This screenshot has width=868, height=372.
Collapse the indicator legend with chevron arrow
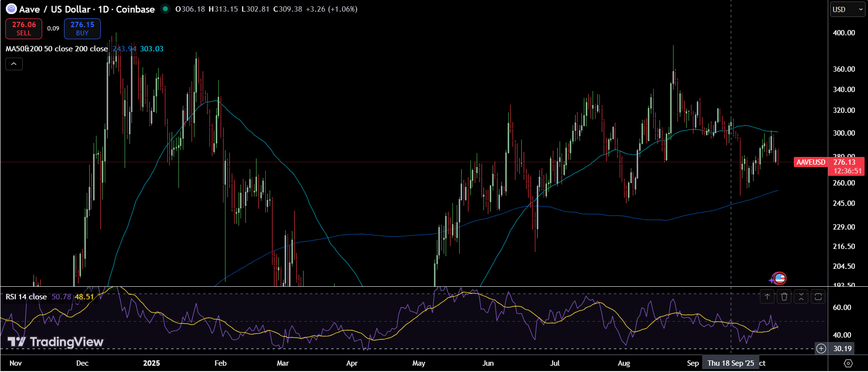(14, 64)
